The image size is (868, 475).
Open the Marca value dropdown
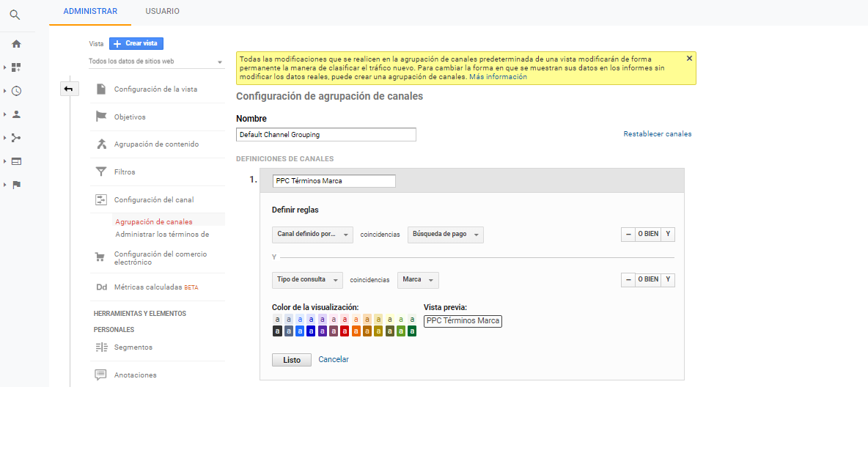(418, 279)
